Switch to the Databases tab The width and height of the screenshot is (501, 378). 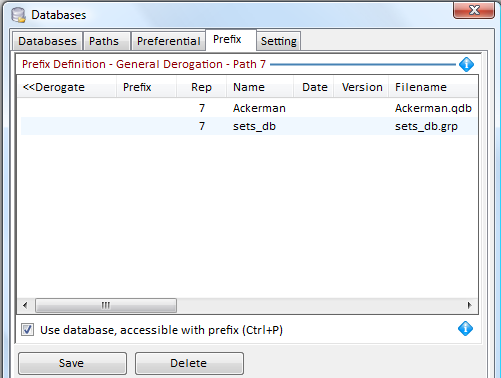pyautogui.click(x=47, y=41)
